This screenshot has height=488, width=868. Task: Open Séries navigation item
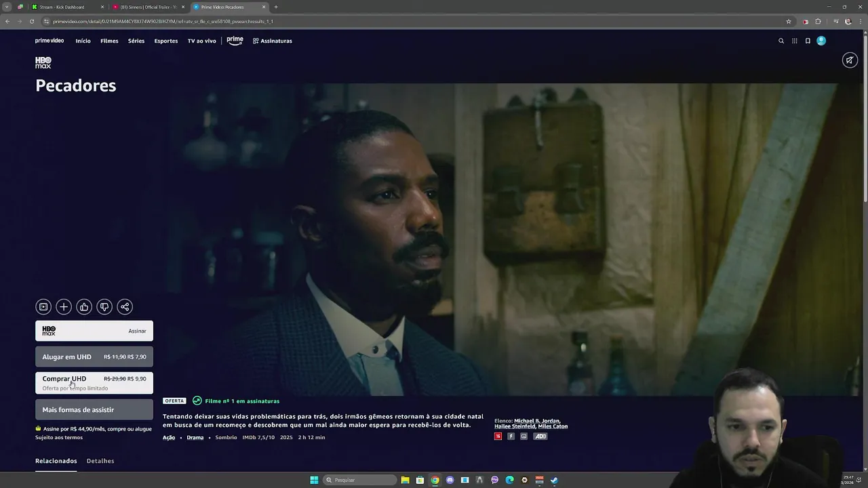(136, 41)
